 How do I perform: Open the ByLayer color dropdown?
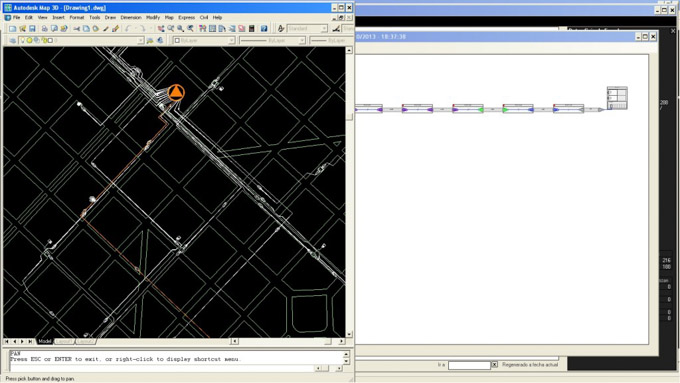[x=204, y=40]
